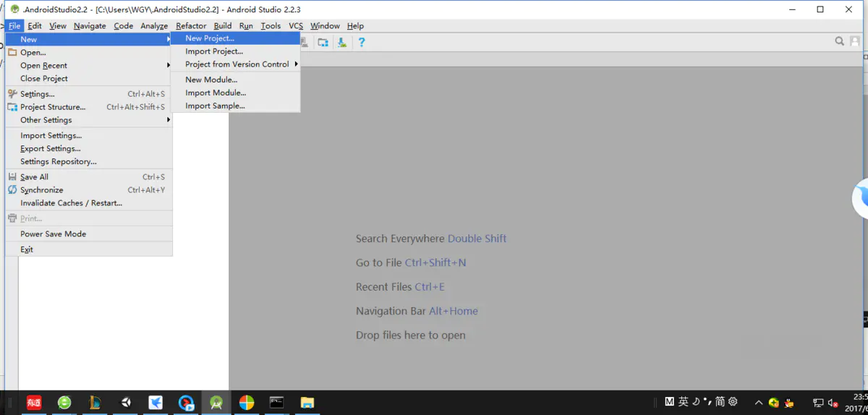
Task: Open the network status tray icon
Action: point(818,403)
